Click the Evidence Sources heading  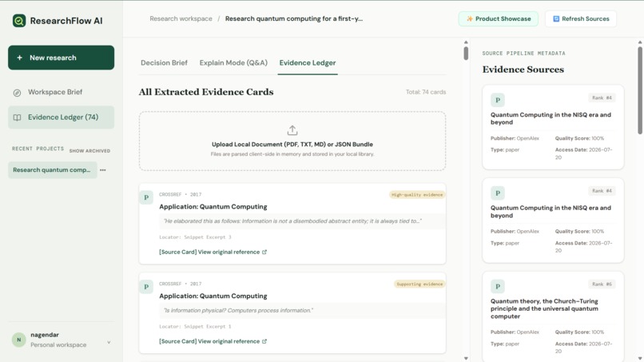pyautogui.click(x=523, y=70)
